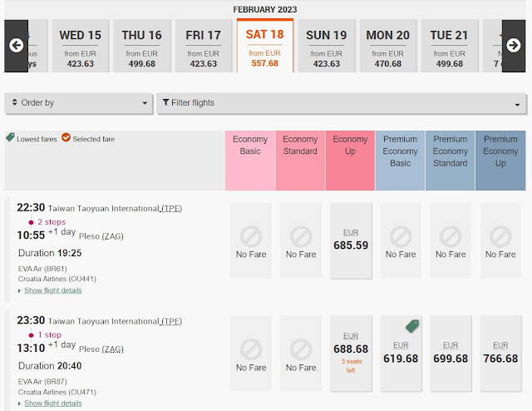
Task: Click the Economy Standard column header
Action: [300, 161]
